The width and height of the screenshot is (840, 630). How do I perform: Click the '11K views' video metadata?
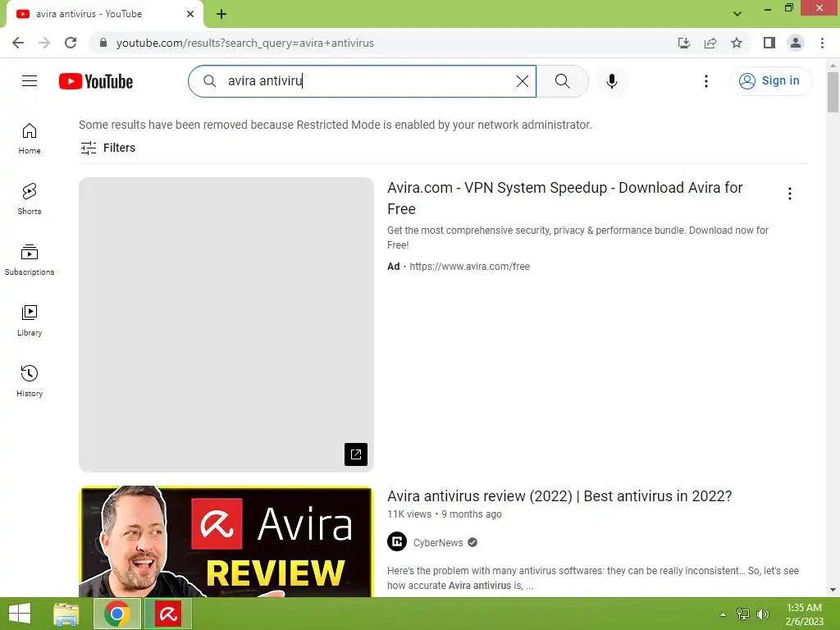tap(409, 514)
